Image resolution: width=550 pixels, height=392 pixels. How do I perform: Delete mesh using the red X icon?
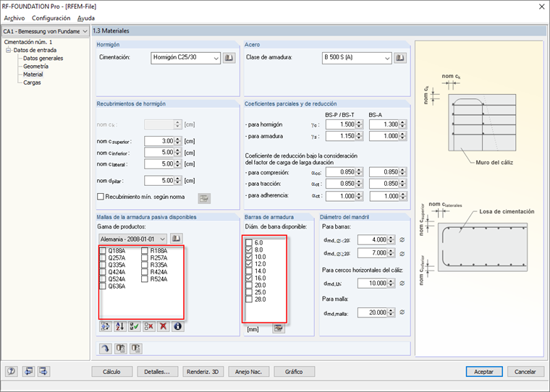click(x=163, y=326)
